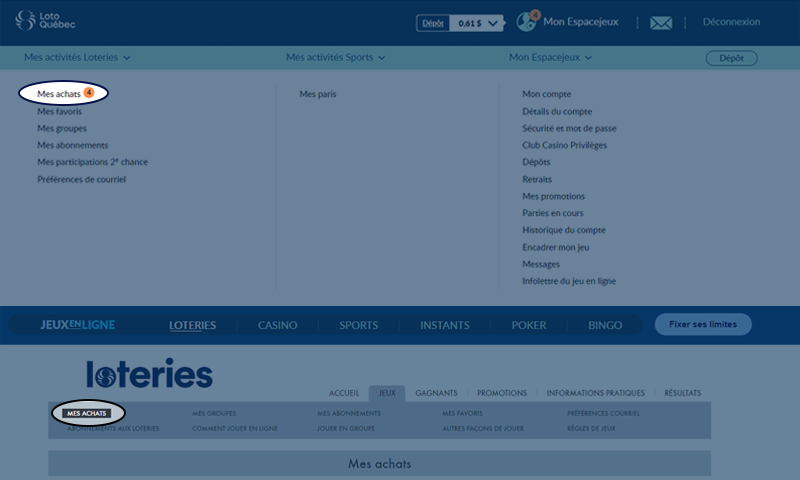Click COMMENT JOUER EN LIGNE link
The width and height of the screenshot is (800, 480).
235,428
